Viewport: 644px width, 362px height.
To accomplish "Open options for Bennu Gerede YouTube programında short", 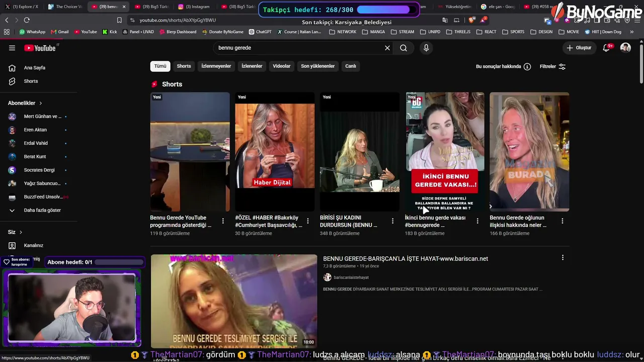I will coord(223,221).
